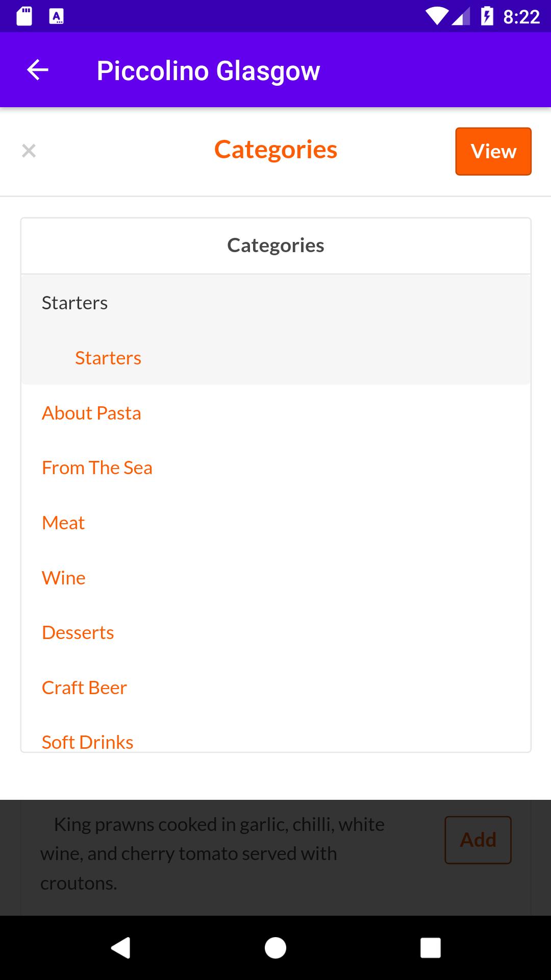This screenshot has width=551, height=980.
Task: Open the About Pasta category
Action: (91, 413)
